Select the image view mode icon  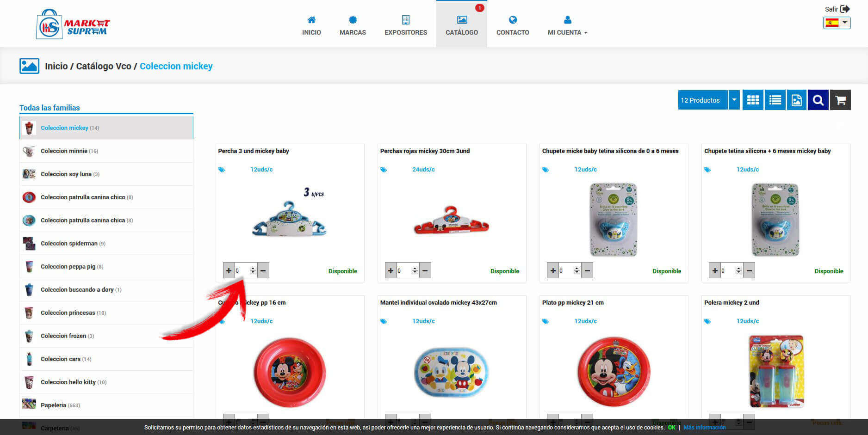click(x=796, y=100)
